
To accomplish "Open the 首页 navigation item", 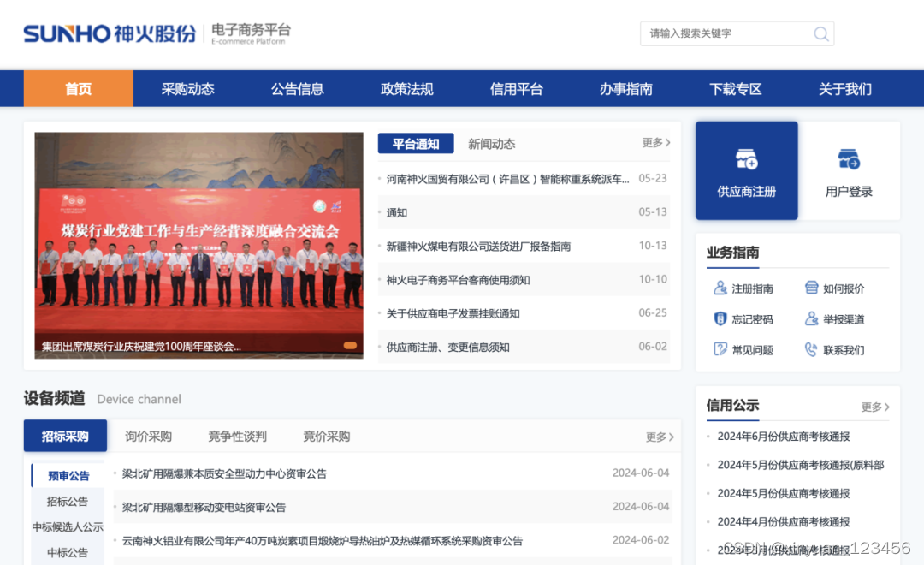I will tap(79, 88).
